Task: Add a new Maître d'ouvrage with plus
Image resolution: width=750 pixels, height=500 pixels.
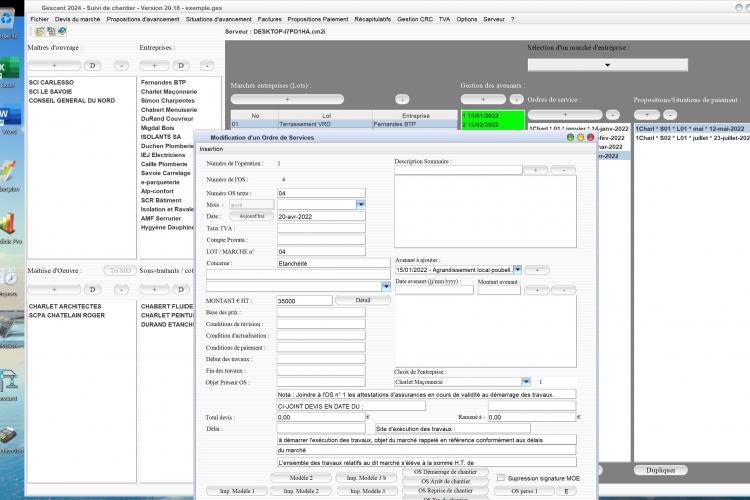Action: click(x=54, y=66)
